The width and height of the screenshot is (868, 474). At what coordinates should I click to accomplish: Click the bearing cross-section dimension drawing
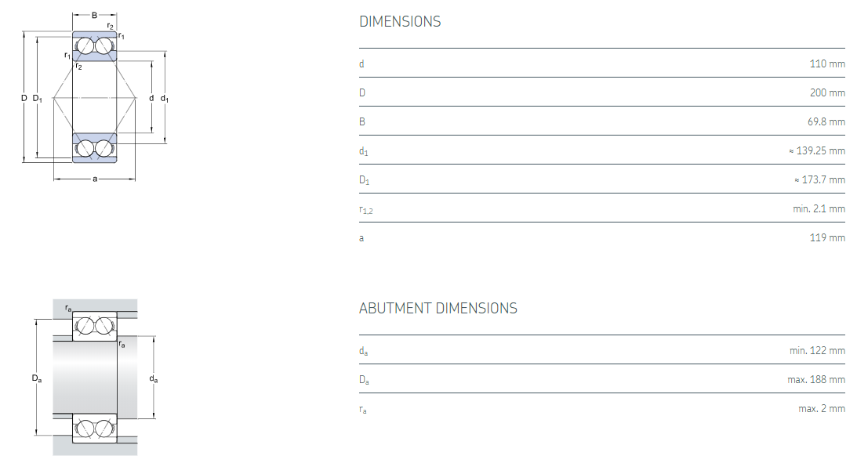tap(95, 98)
